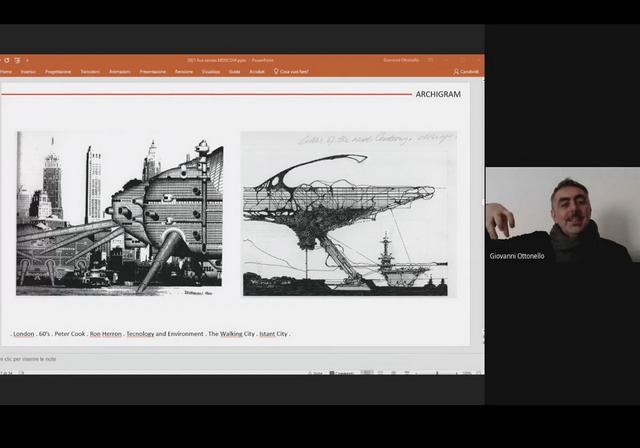
Task: Switch to the Revisione tab
Action: (x=184, y=72)
